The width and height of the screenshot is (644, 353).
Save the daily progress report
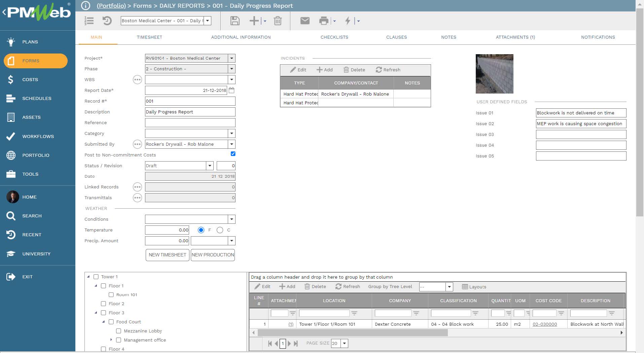(235, 21)
